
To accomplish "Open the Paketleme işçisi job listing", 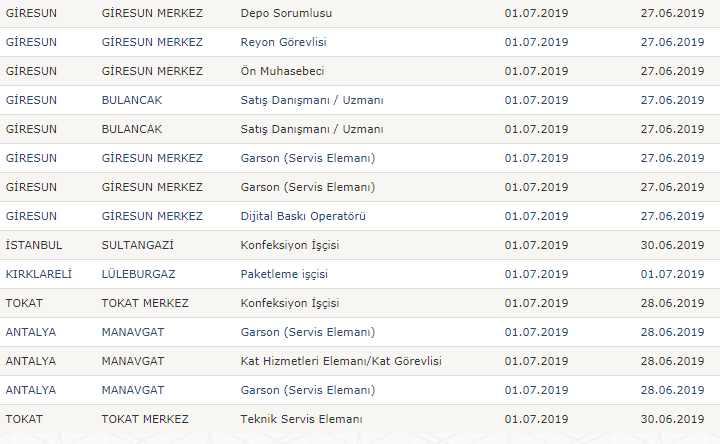I will 284,274.
